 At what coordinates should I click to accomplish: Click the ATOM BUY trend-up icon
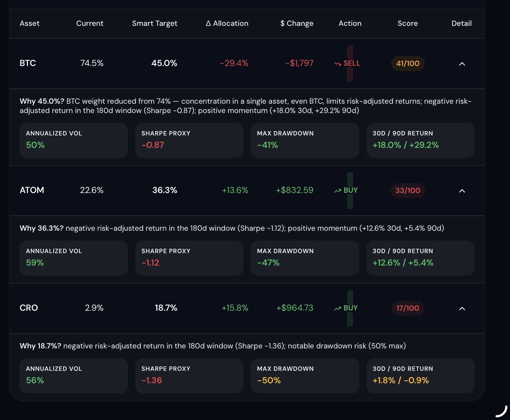click(x=338, y=191)
